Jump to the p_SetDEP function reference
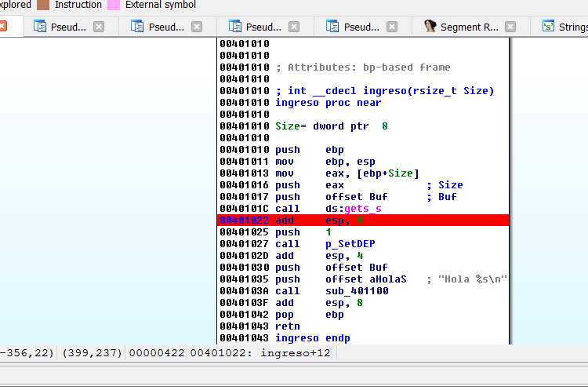 tap(350, 244)
